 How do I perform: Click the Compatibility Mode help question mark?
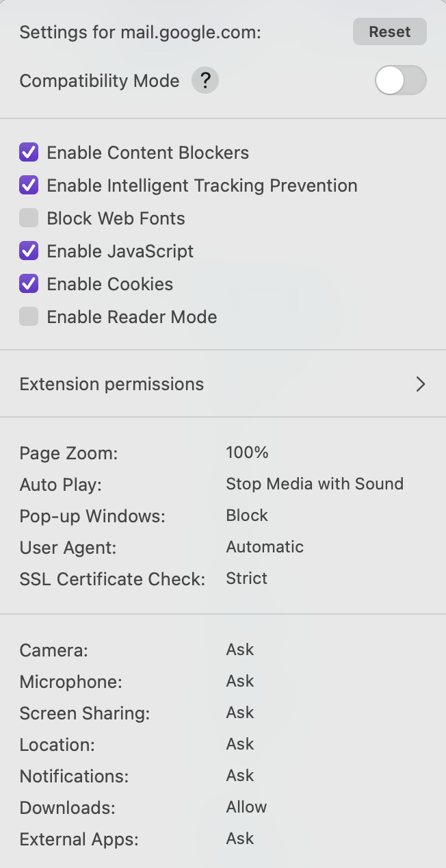[205, 81]
